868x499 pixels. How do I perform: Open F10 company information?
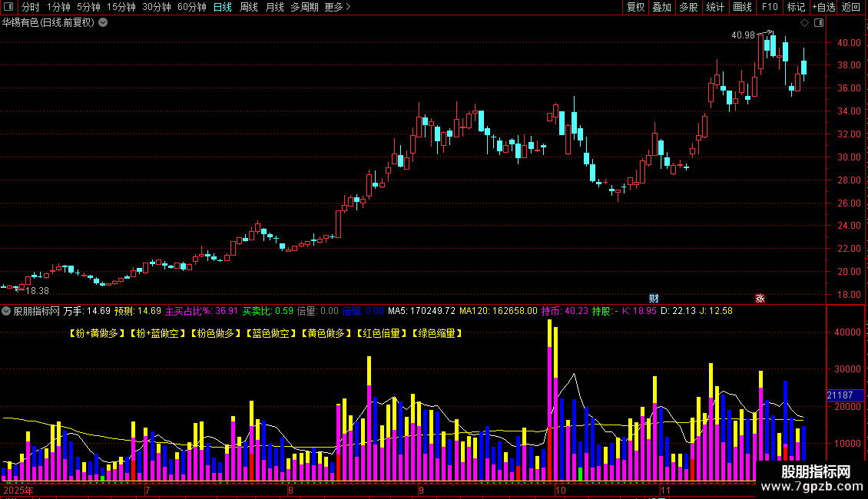pos(770,7)
